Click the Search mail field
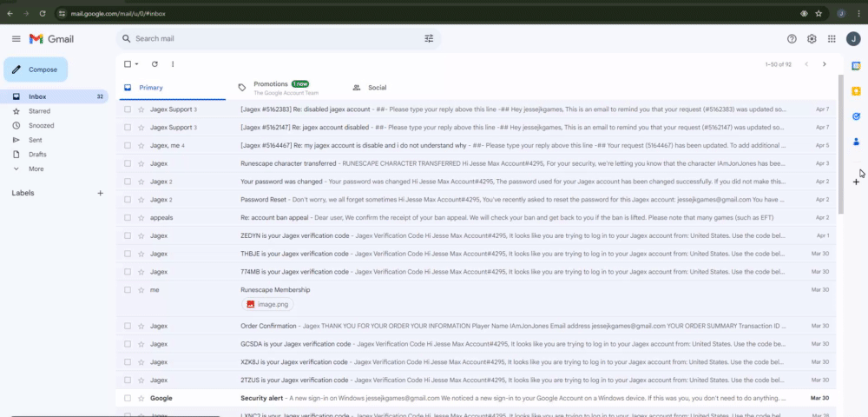868x417 pixels. [x=277, y=39]
